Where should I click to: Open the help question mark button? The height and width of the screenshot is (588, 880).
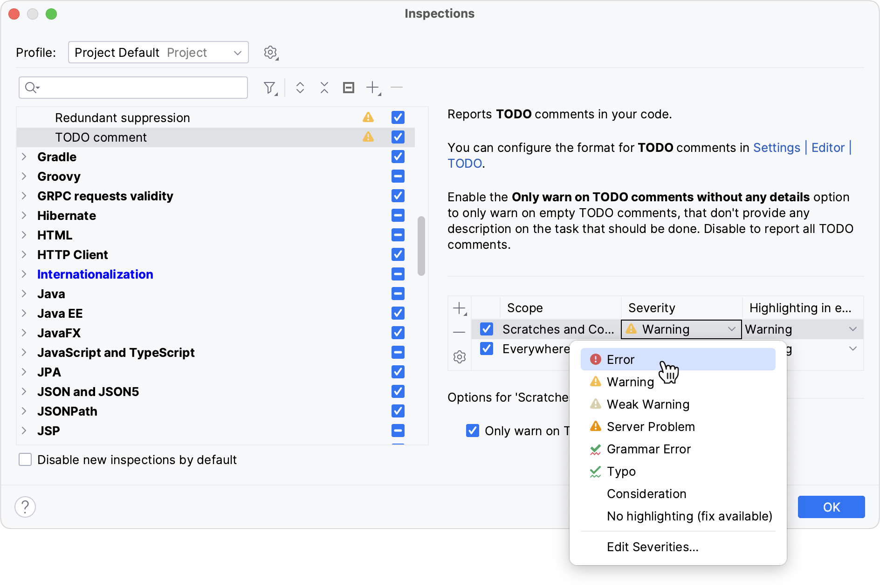point(25,506)
